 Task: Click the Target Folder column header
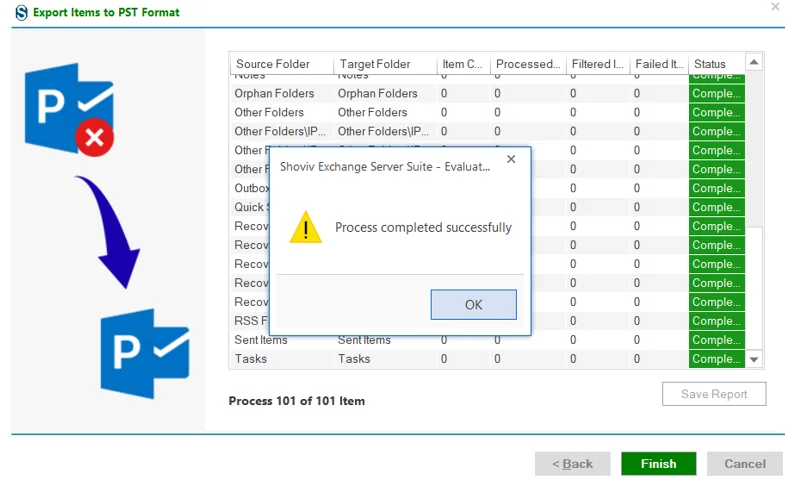click(x=385, y=64)
